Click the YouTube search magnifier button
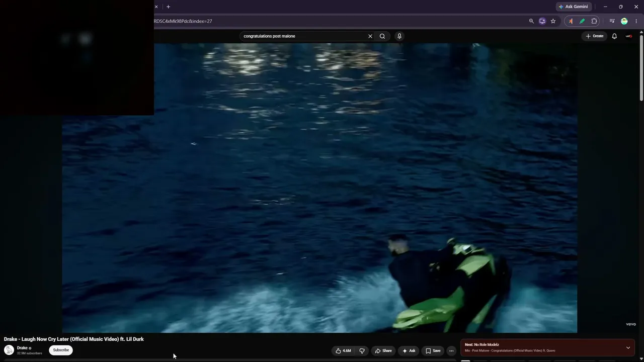 click(x=382, y=36)
